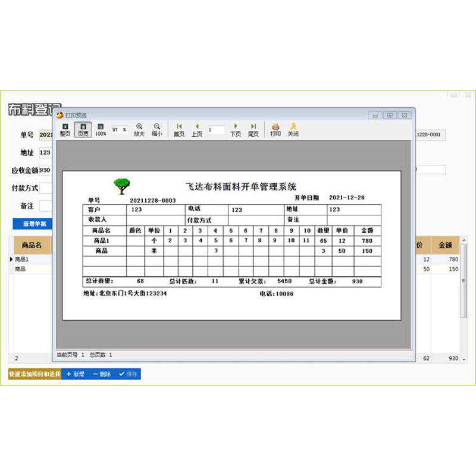The width and height of the screenshot is (476, 476).
Task: Jump to 尾页 last page
Action: (253, 130)
